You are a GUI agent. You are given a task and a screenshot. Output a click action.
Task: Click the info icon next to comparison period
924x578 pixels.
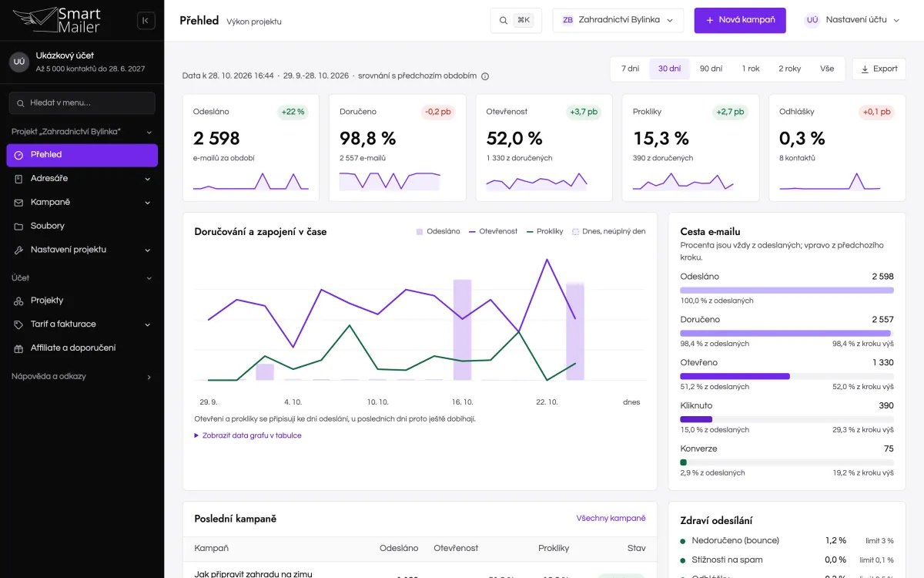click(x=485, y=76)
